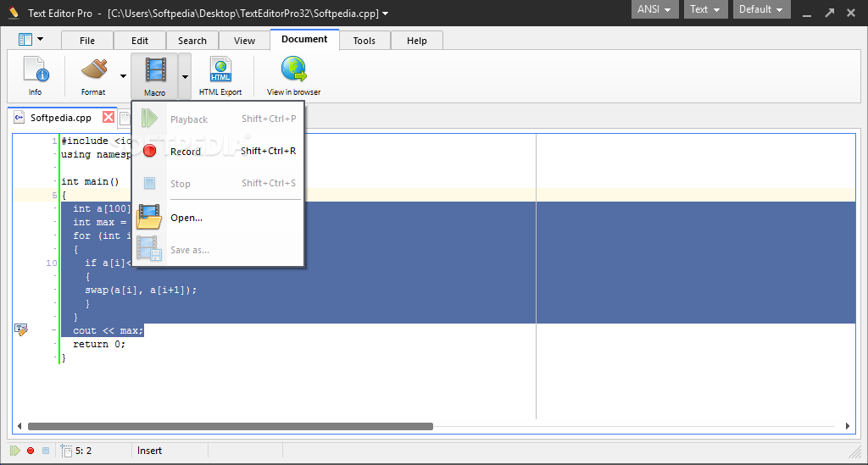
Task: Open the Tools tab
Action: (364, 41)
